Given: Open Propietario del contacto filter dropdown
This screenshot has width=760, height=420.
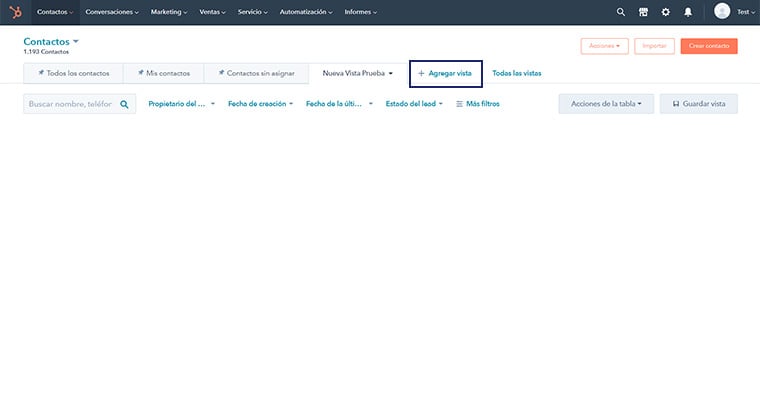Looking at the screenshot, I should coord(180,104).
